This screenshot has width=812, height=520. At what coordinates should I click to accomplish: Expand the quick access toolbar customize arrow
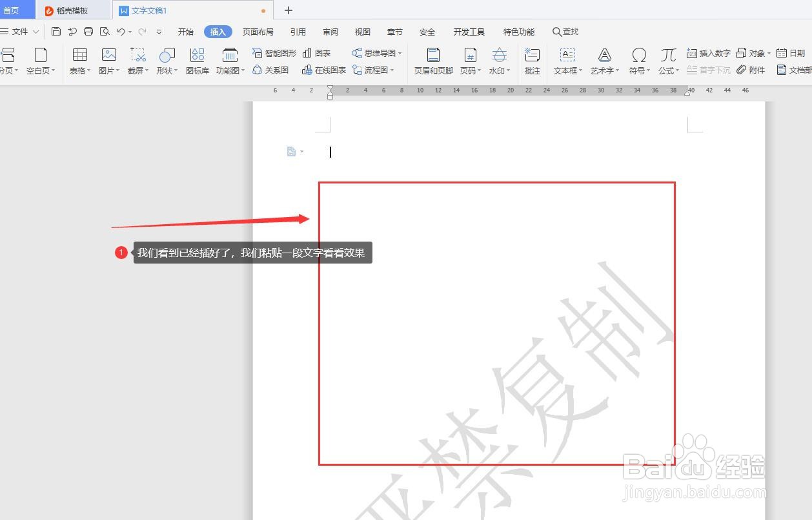[159, 32]
